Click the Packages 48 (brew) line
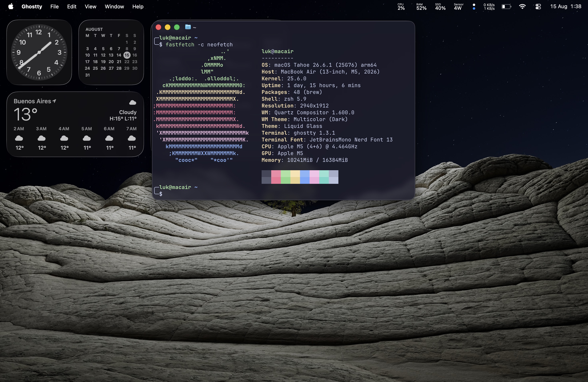Viewport: 588px width, 382px height. coord(292,92)
